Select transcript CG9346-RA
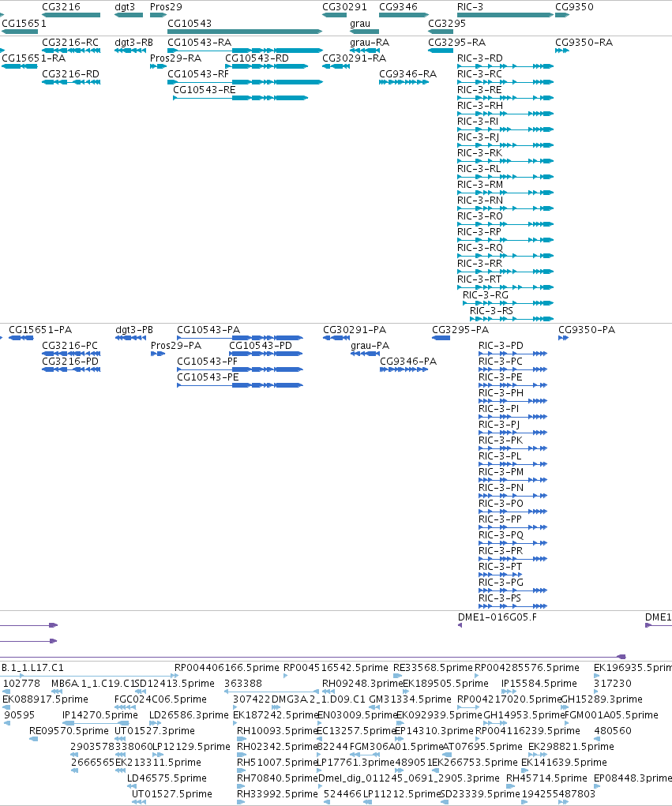 pyautogui.click(x=407, y=74)
